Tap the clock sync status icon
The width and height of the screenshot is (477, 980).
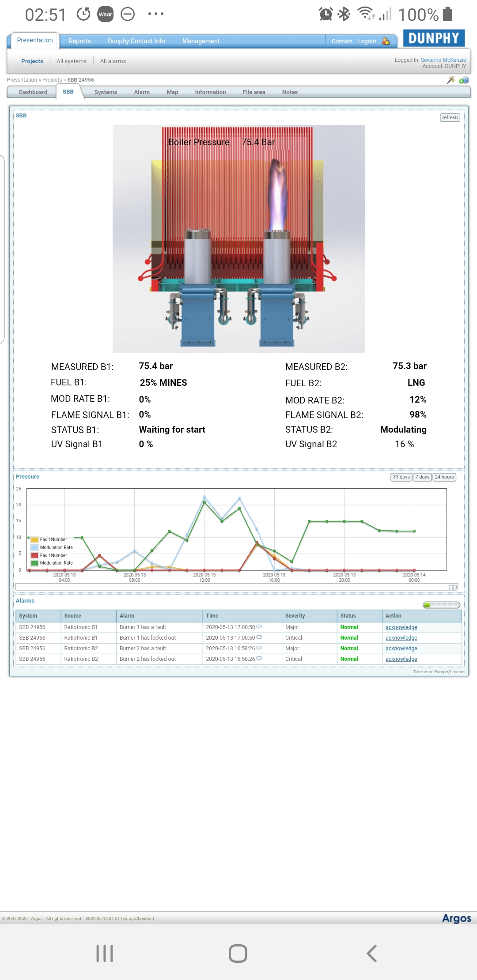pyautogui.click(x=83, y=14)
